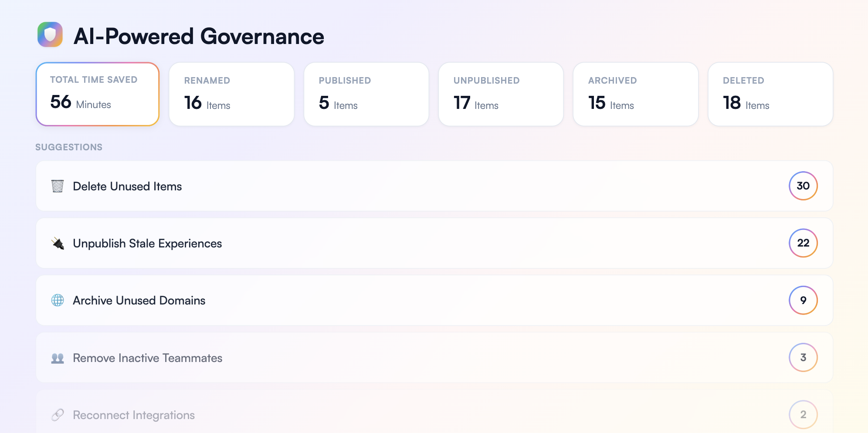Open the Published items card
The width and height of the screenshot is (868, 433).
(366, 94)
